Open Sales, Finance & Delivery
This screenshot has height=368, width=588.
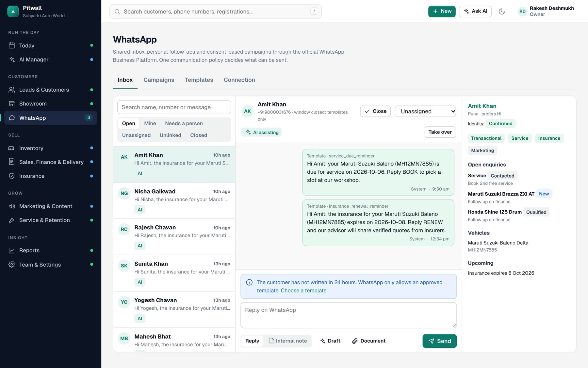pyautogui.click(x=51, y=162)
